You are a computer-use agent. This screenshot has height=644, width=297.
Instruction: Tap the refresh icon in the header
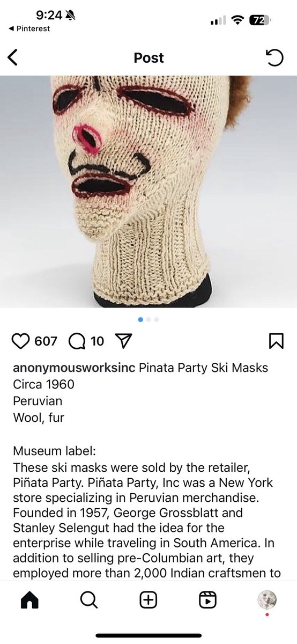pos(274,57)
